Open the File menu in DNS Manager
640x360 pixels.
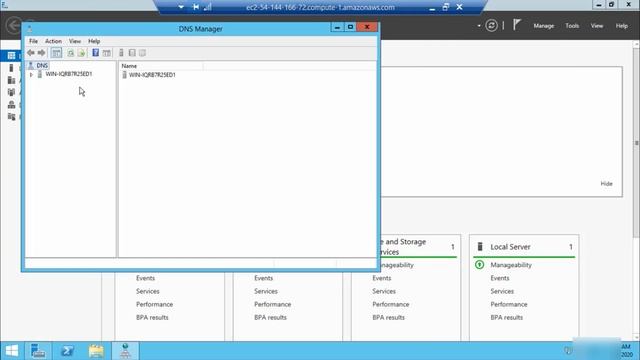(33, 41)
